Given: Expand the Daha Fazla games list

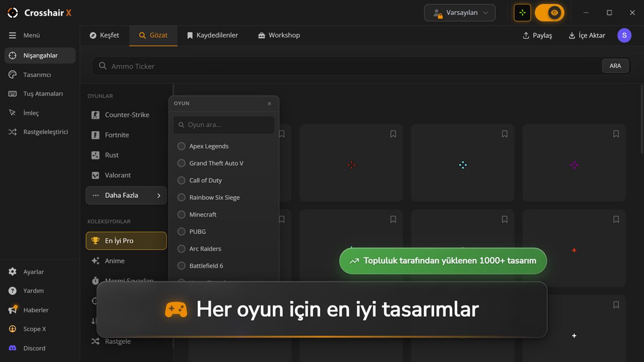Looking at the screenshot, I should [126, 195].
